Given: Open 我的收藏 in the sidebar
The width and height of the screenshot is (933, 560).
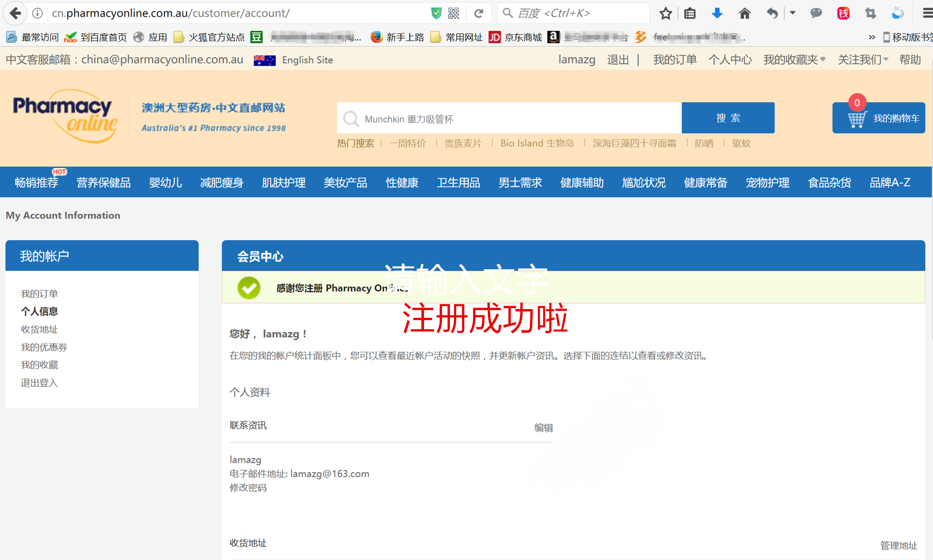Looking at the screenshot, I should tap(39, 365).
